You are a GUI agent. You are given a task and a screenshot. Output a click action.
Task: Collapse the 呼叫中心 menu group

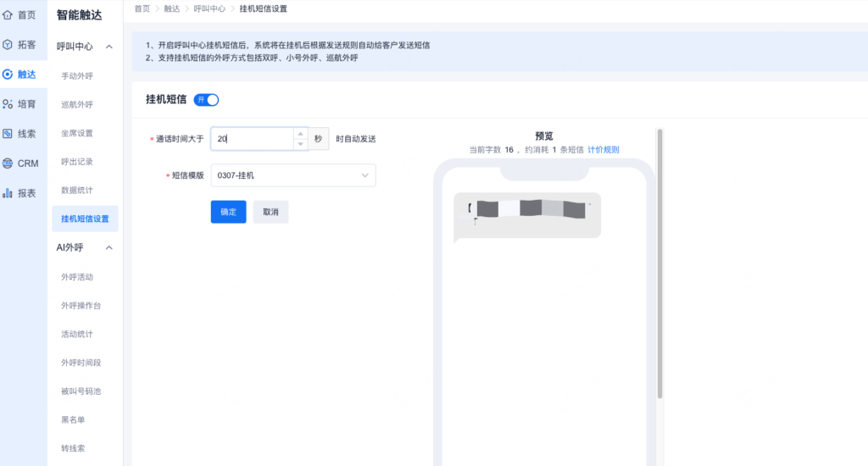109,47
